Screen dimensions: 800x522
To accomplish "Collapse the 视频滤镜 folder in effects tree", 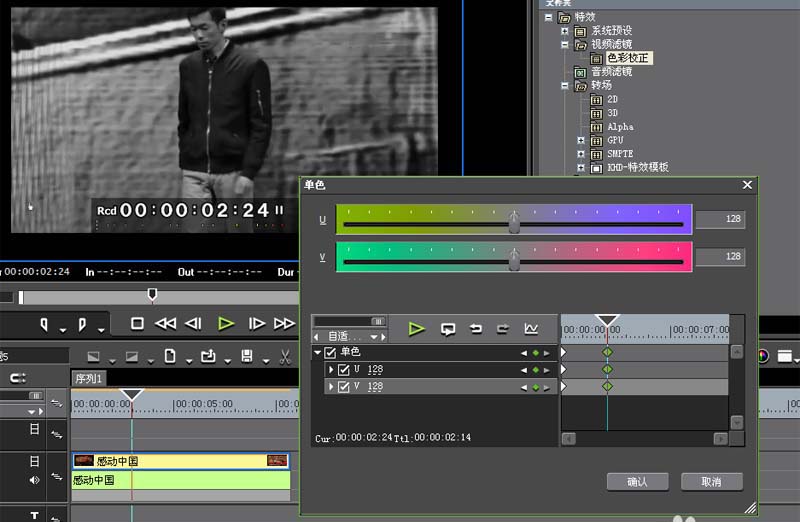I will click(x=565, y=44).
